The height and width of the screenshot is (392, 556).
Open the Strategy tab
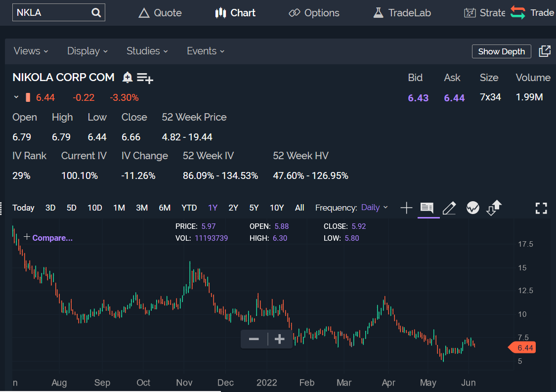(x=485, y=13)
